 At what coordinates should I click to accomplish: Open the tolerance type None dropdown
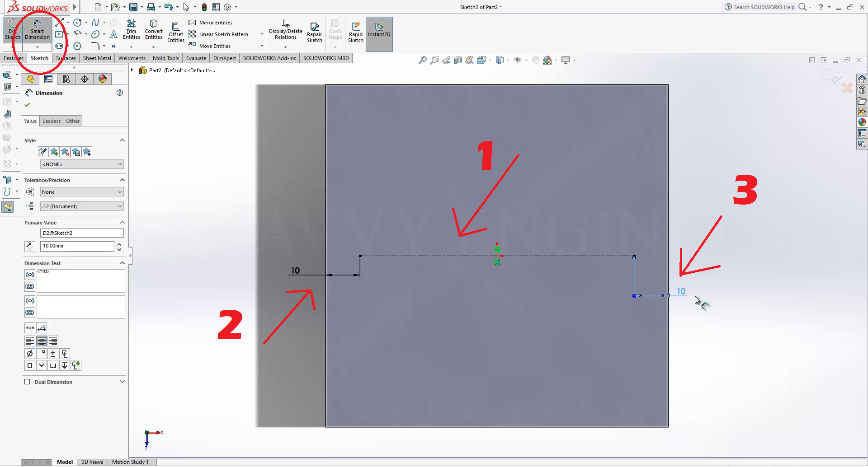82,192
